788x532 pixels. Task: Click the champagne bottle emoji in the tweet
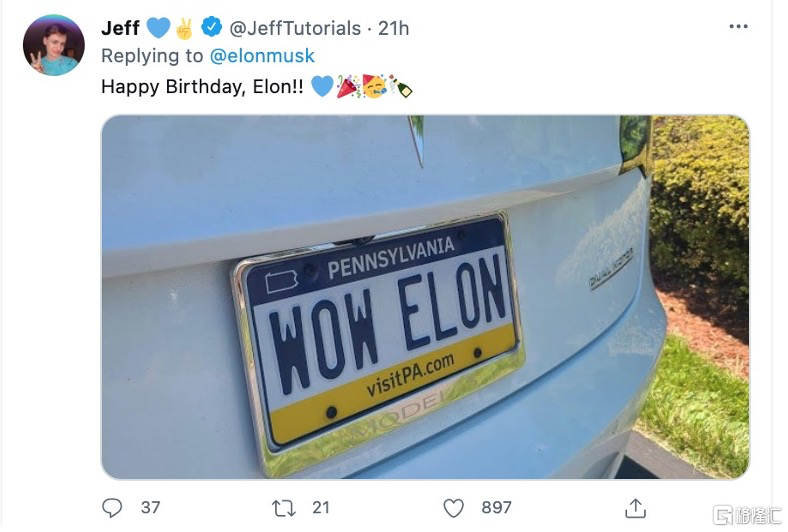pyautogui.click(x=401, y=87)
